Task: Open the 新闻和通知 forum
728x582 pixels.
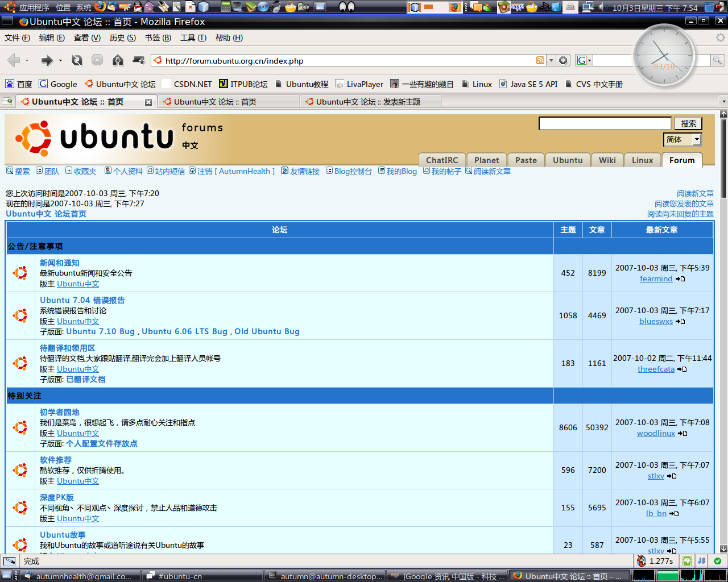Action: 60,263
